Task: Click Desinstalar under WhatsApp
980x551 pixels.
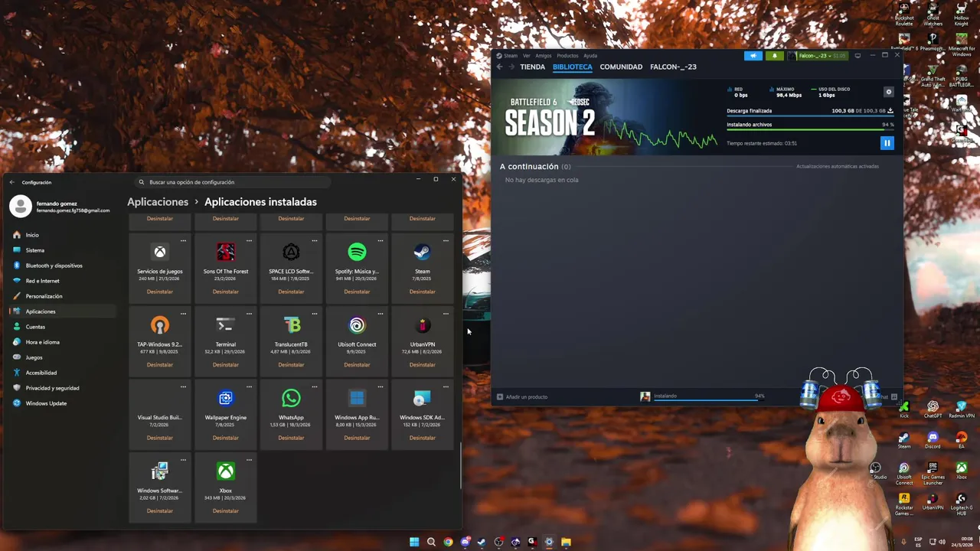Action: pos(291,438)
